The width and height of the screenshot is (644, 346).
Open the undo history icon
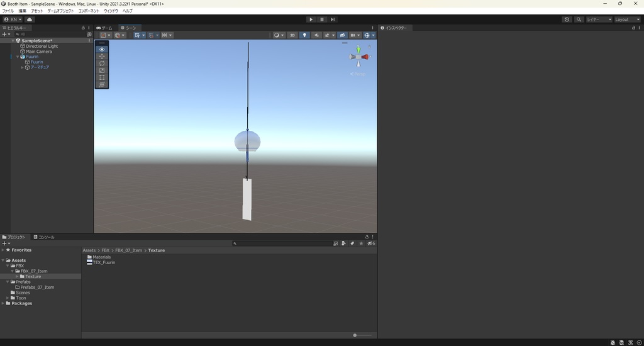(x=567, y=20)
